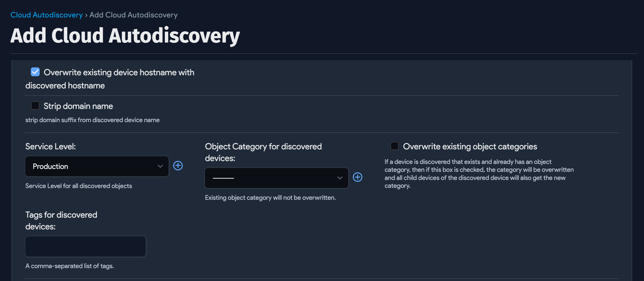Select the Production option text
The image size is (644, 281).
tap(50, 166)
